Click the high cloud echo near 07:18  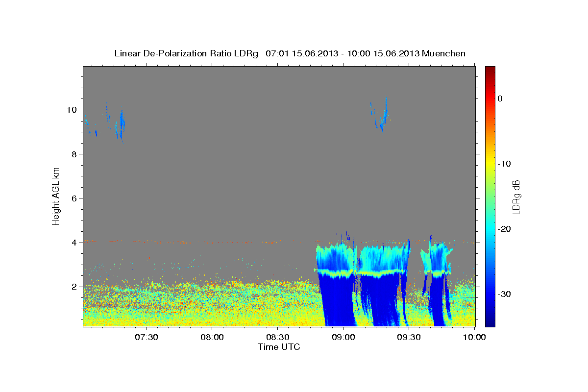120,125
